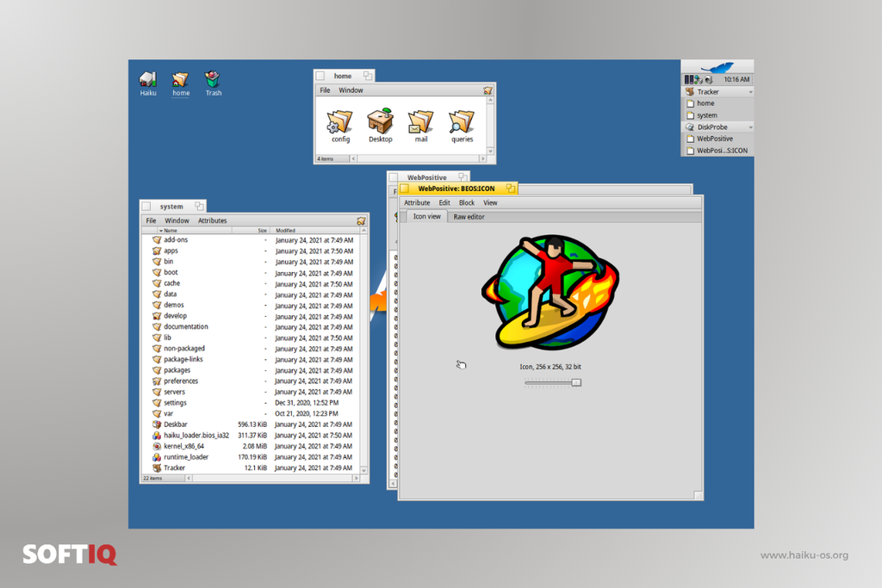Select the settings folder row
This screenshot has height=588, width=882.
(252, 403)
